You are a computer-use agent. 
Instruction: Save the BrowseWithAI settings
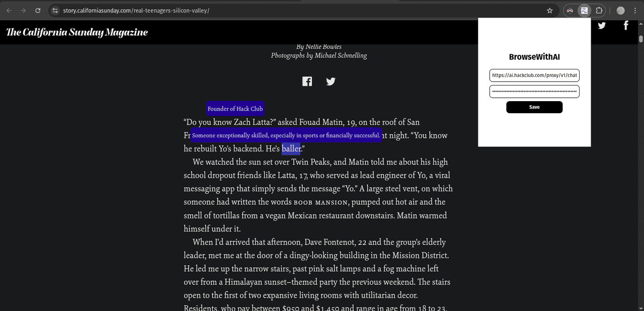534,107
